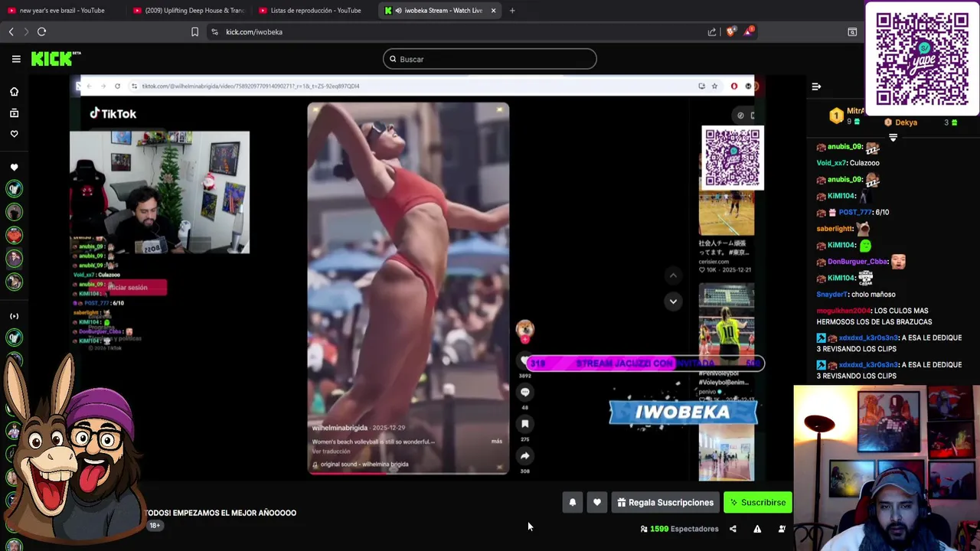Click the user icon beside the report triangle
This screenshot has width=980, height=551.
[782, 529]
